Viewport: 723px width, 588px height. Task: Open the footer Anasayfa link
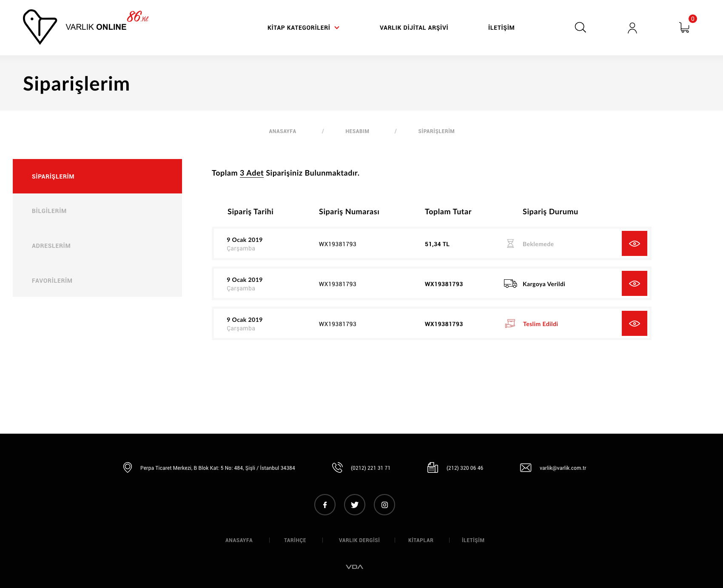[239, 540]
